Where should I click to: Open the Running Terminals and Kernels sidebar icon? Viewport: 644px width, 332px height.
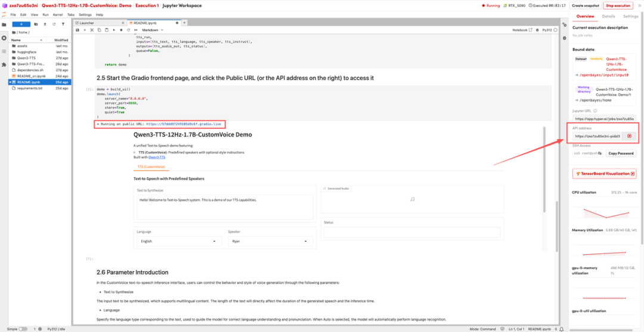[4, 38]
